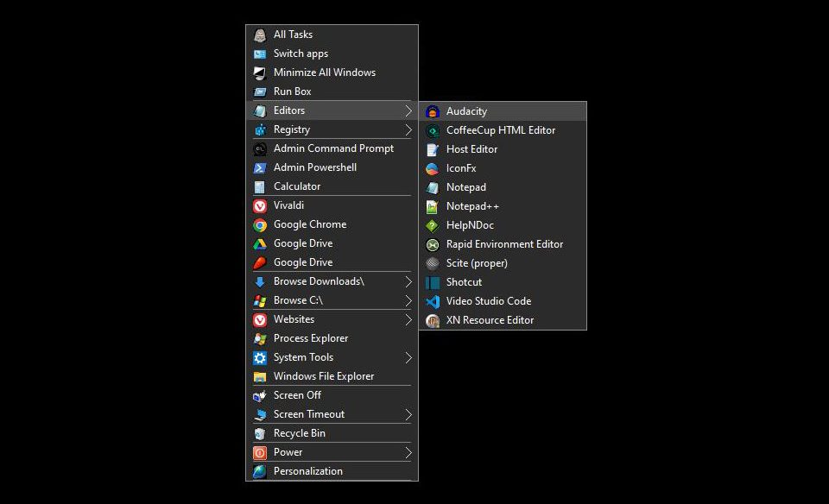The width and height of the screenshot is (829, 504).
Task: Open XN Resource Editor icon
Action: [433, 320]
